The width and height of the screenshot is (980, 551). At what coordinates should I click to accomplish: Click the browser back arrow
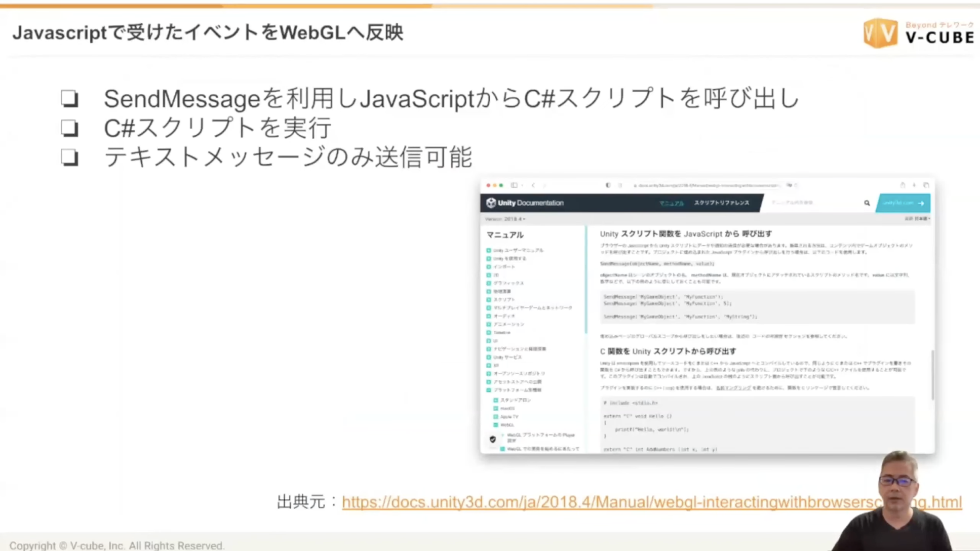point(533,185)
